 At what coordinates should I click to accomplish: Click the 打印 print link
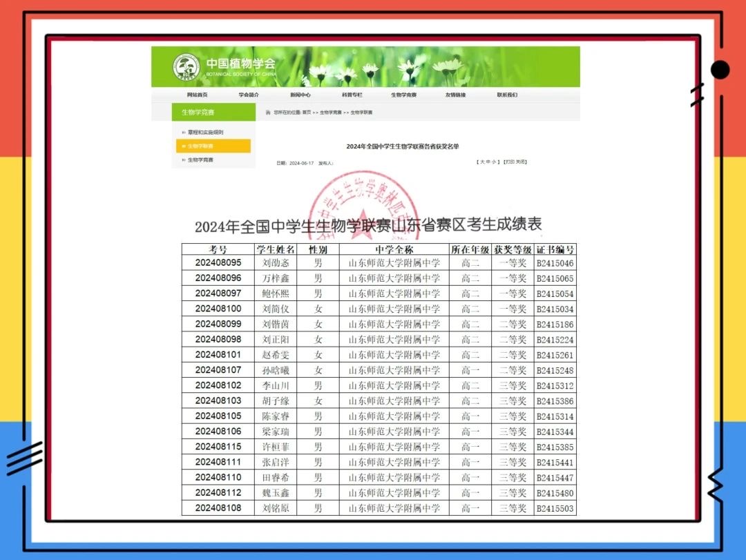(x=510, y=162)
